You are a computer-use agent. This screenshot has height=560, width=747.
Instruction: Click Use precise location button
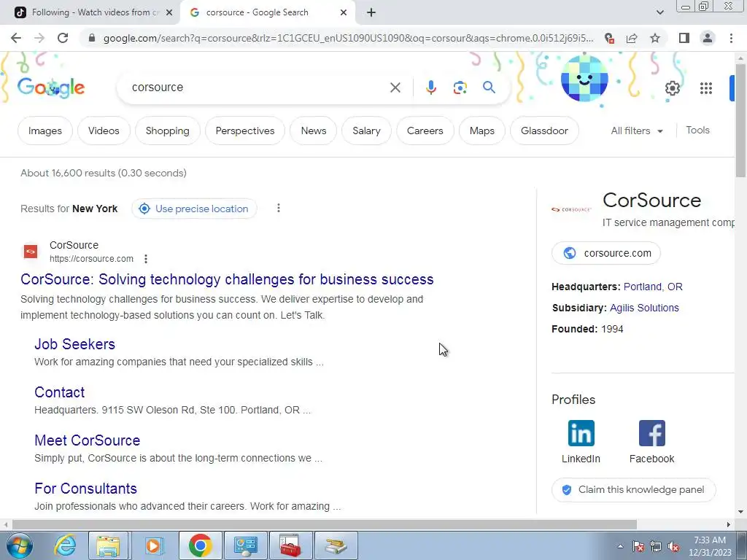coord(194,209)
